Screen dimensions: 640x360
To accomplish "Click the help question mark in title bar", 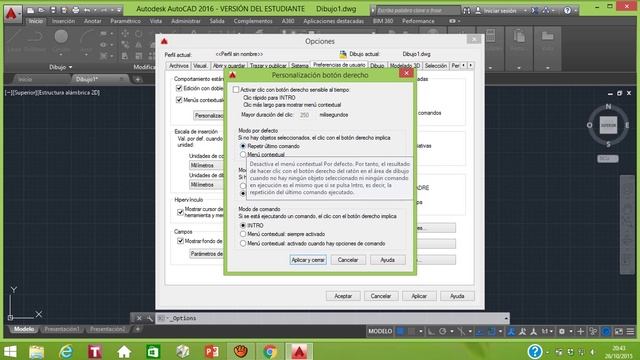I will click(x=567, y=11).
